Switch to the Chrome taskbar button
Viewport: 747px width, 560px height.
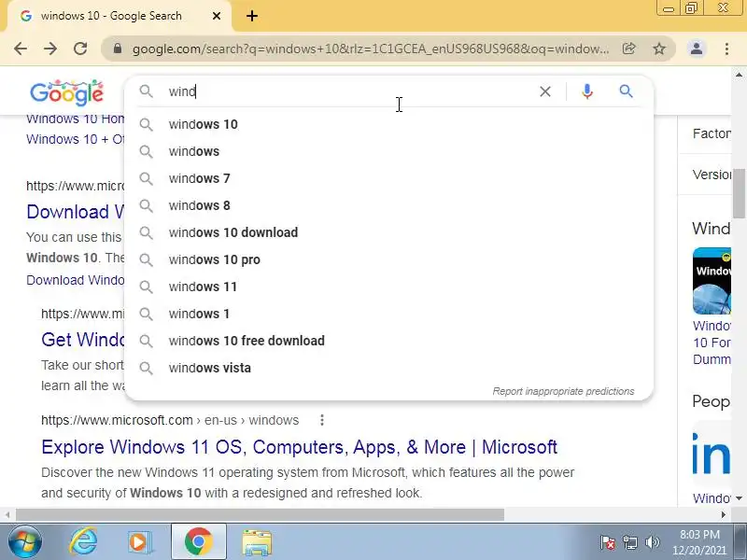coord(199,541)
